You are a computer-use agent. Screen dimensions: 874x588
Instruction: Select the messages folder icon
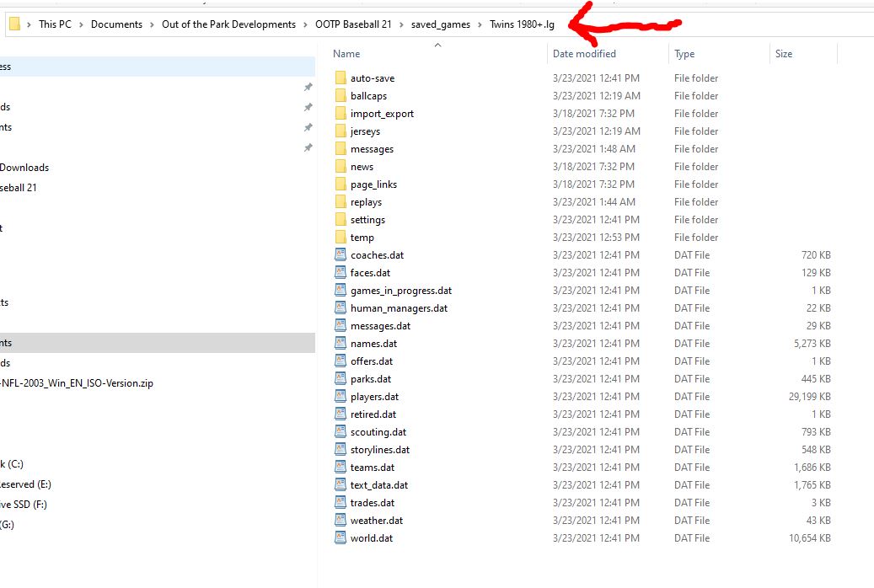click(x=340, y=148)
